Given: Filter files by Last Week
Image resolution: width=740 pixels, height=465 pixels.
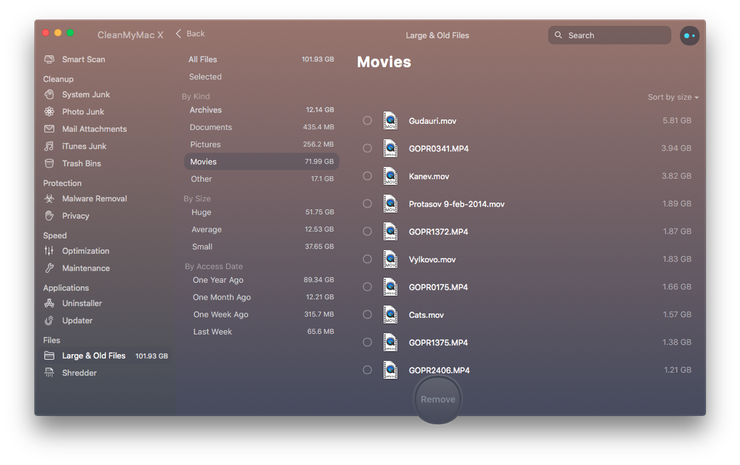Looking at the screenshot, I should 261,331.
